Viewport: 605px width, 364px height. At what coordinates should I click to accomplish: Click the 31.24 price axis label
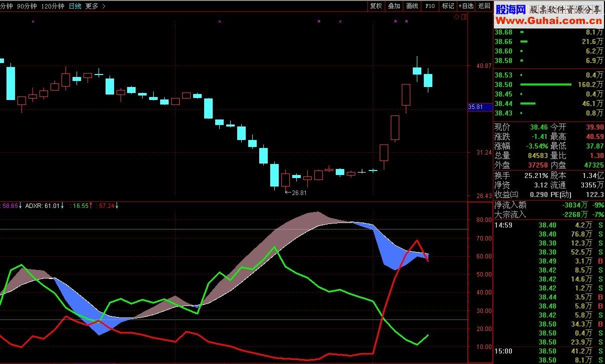[483, 152]
